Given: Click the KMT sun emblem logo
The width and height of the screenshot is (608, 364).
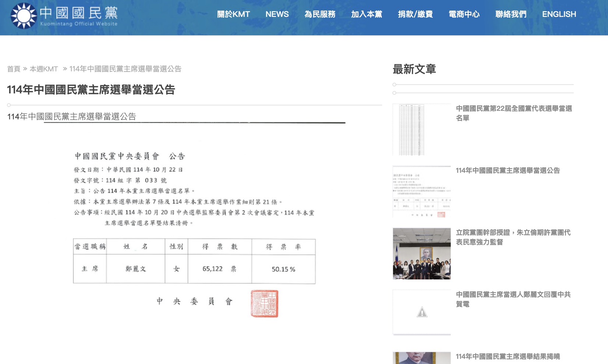Looking at the screenshot, I should pos(24,16).
